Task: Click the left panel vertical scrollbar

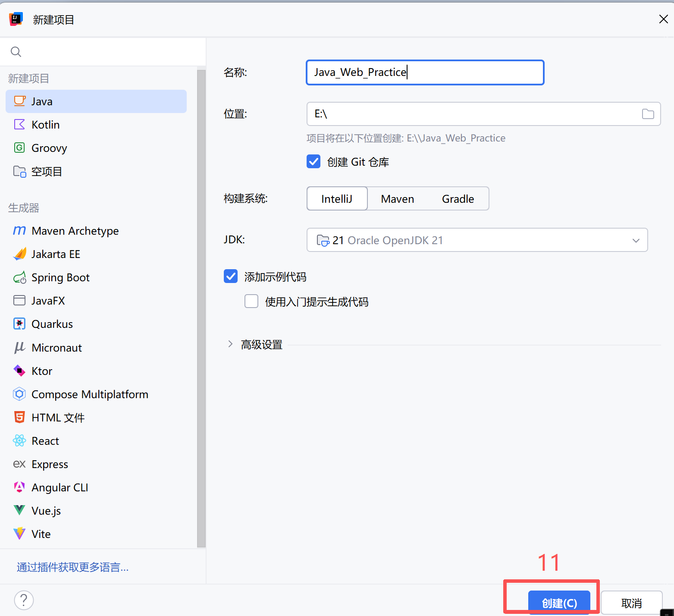Action: point(201,308)
